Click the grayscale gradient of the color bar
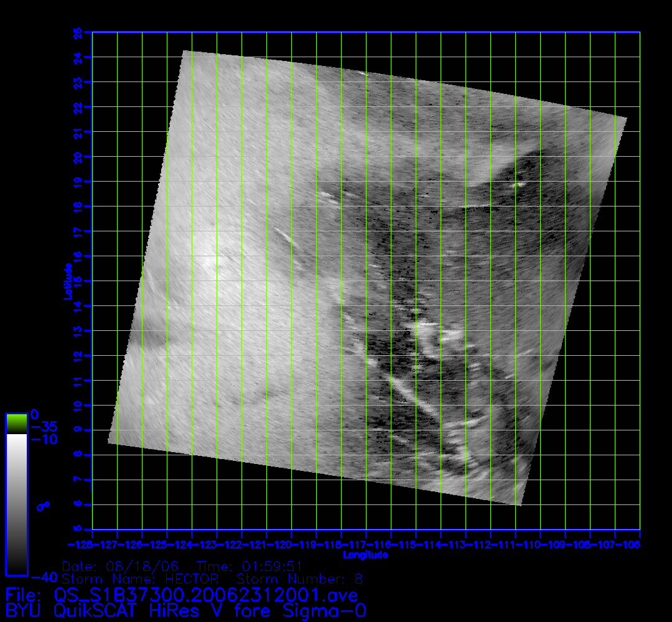 16,504
